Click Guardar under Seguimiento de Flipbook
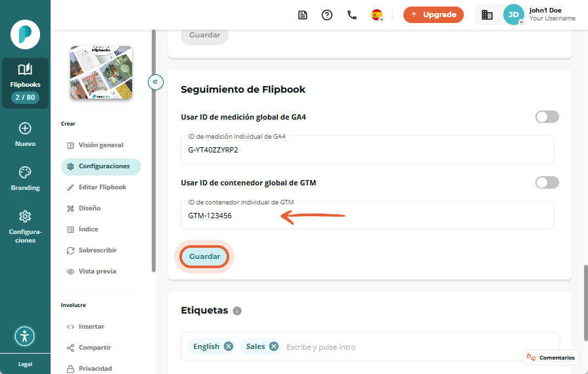The height and width of the screenshot is (374, 588). (x=204, y=256)
